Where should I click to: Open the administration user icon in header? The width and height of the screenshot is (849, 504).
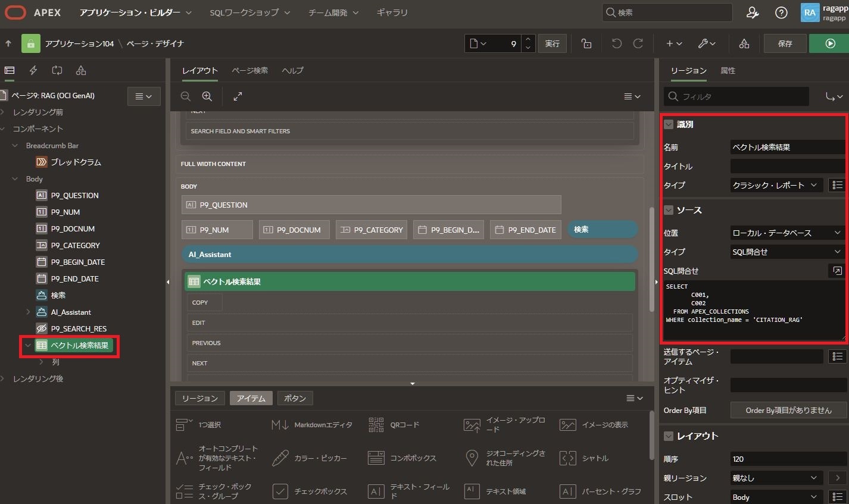753,12
